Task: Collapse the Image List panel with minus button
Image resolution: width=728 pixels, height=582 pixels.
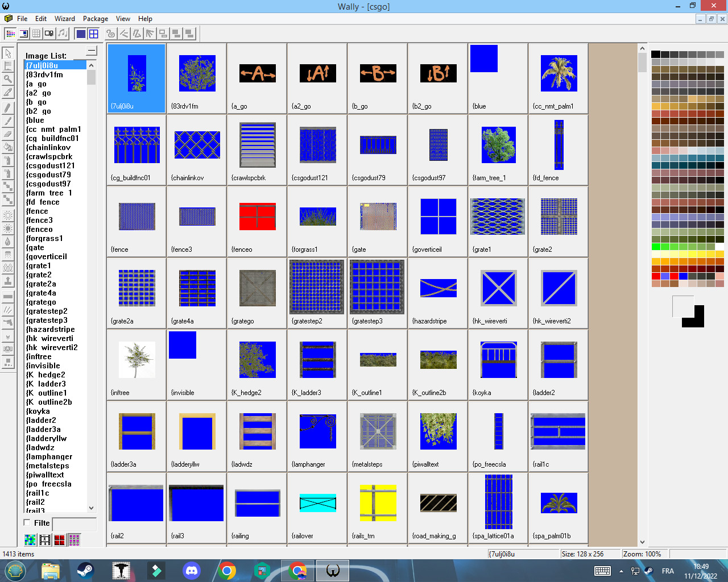Action: (92, 51)
